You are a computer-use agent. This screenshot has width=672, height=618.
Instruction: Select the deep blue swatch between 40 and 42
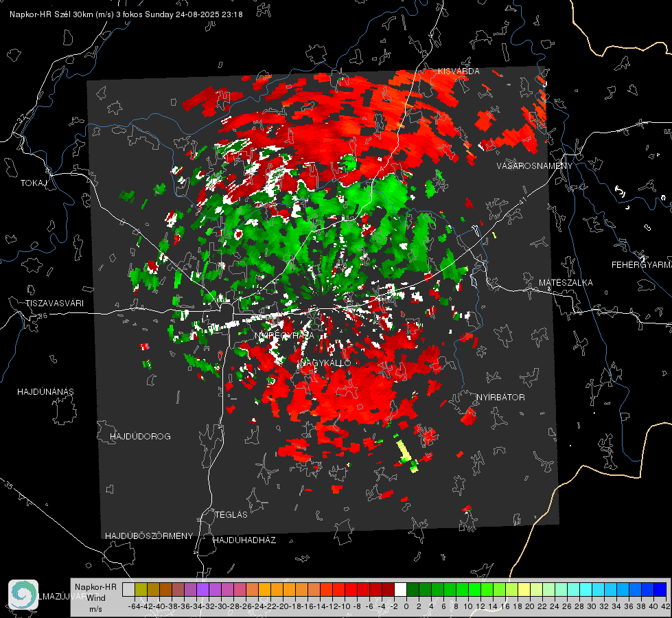click(x=660, y=590)
